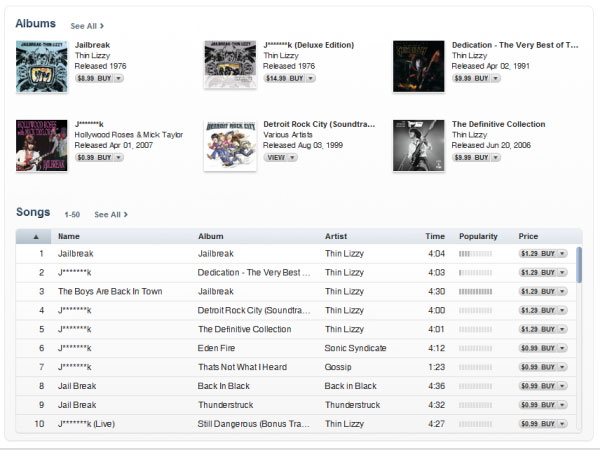The width and height of the screenshot is (600, 450).
Task: See all songs link
Action: [x=111, y=215]
